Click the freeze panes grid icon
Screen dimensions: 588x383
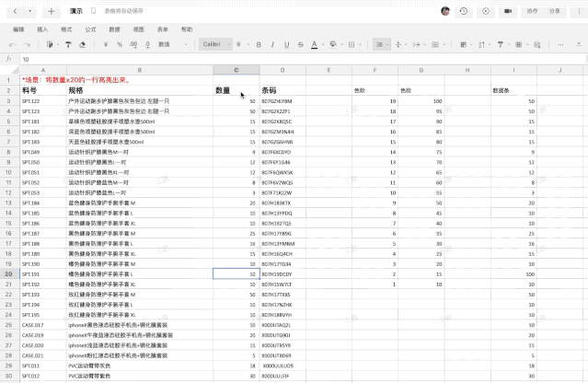coord(519,44)
